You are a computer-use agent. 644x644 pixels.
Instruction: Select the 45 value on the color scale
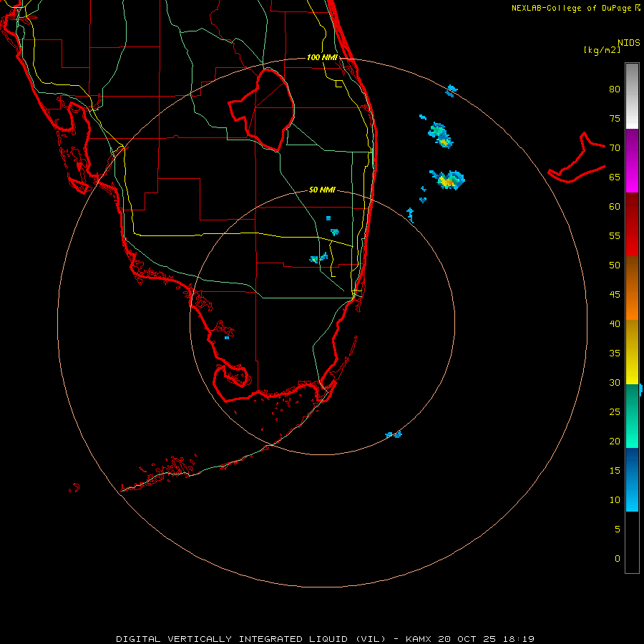click(x=615, y=295)
